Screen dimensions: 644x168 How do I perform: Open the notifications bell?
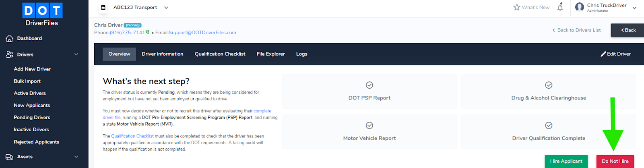[560, 7]
